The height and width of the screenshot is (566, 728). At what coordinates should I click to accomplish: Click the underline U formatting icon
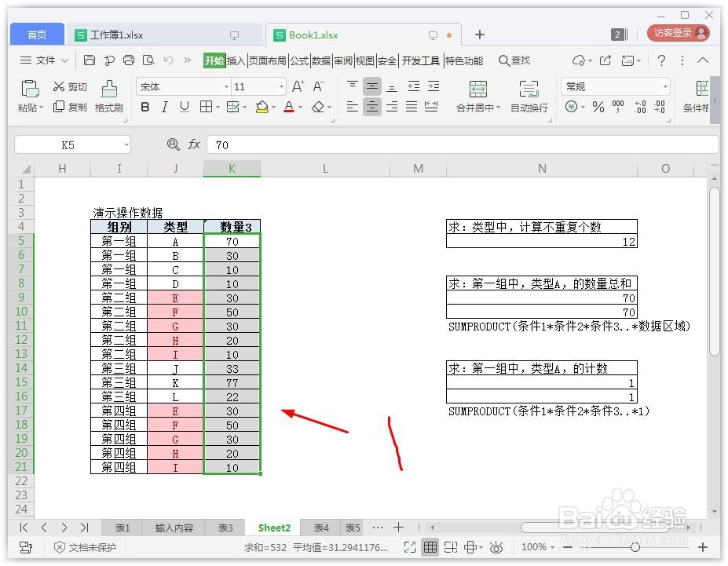pyautogui.click(x=184, y=107)
